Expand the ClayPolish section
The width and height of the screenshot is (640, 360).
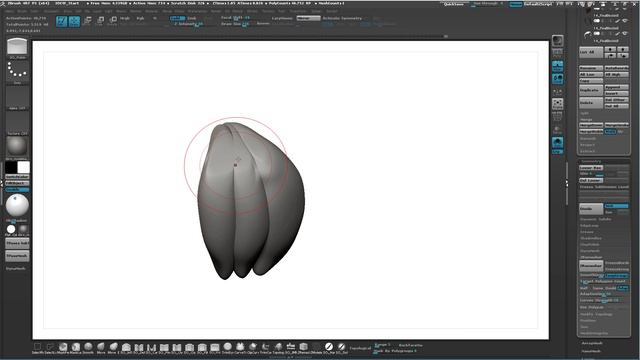590,244
